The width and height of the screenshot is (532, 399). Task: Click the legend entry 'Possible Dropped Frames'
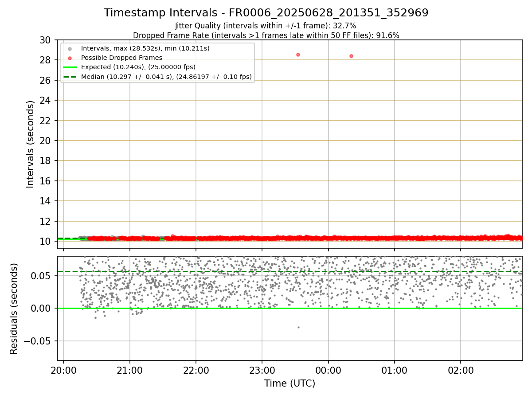pyautogui.click(x=121, y=58)
